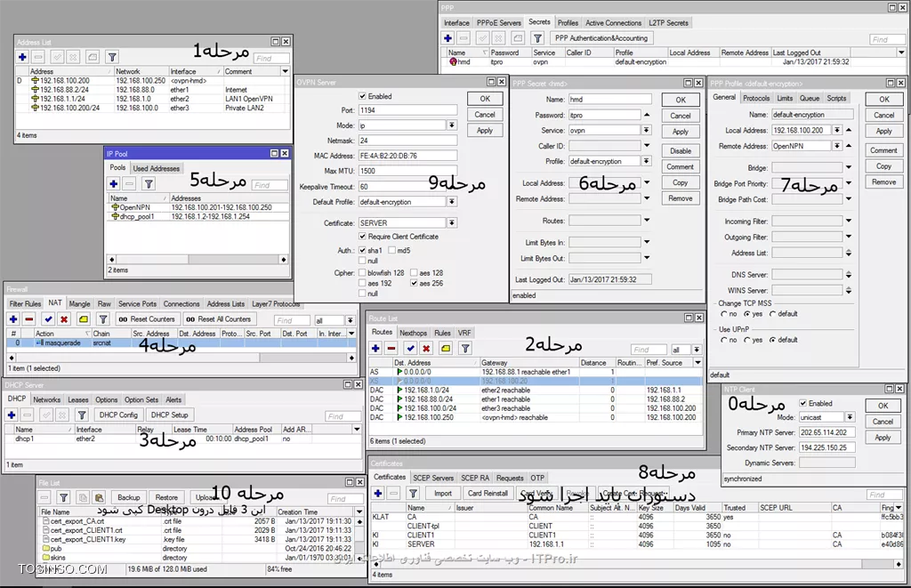Filter the Certificates list
The image size is (911, 588).
tap(413, 493)
